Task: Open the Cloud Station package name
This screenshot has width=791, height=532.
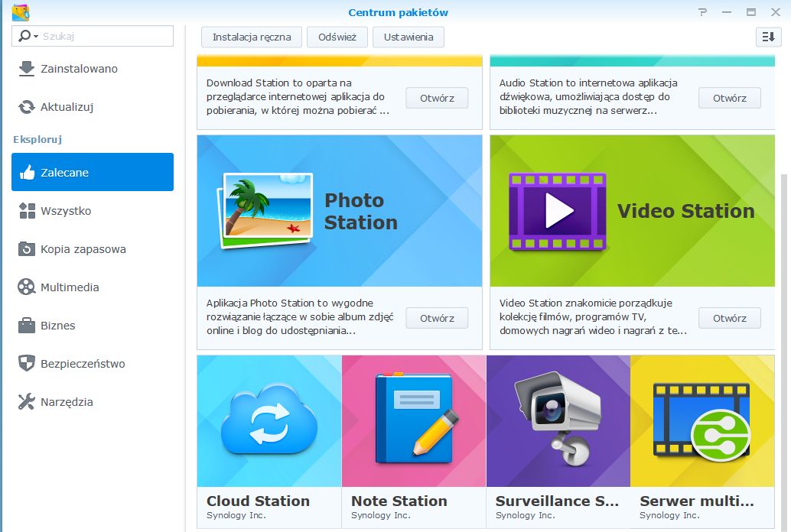Action: click(259, 501)
